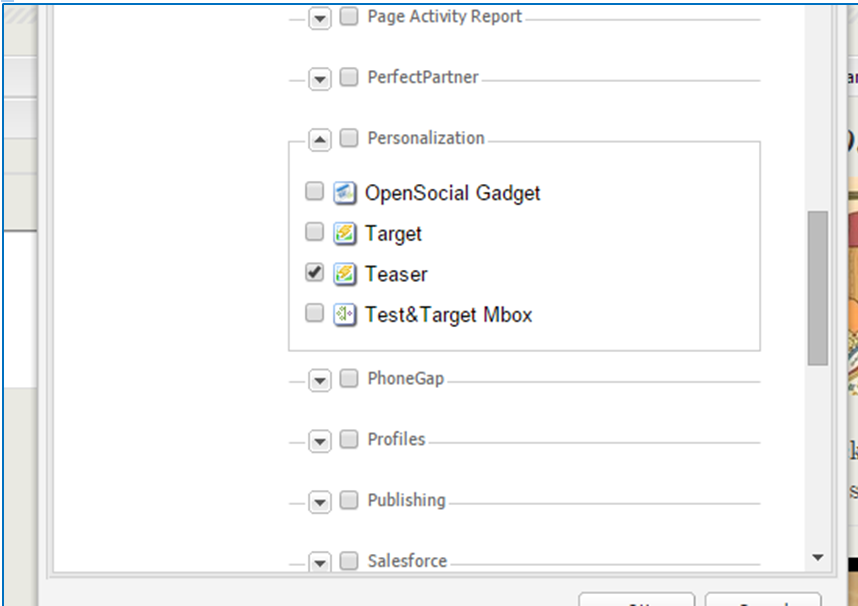The height and width of the screenshot is (606, 858).
Task: Check the Target component checkbox
Action: 314,232
